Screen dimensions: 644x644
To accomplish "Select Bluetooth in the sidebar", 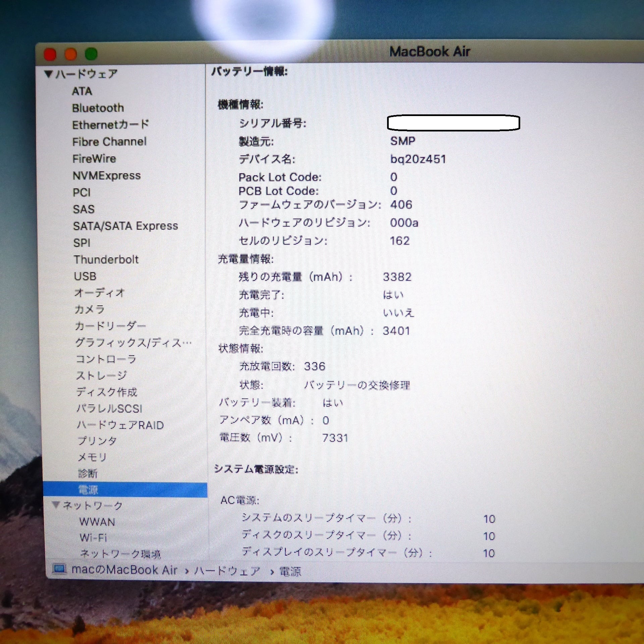I will [x=98, y=108].
